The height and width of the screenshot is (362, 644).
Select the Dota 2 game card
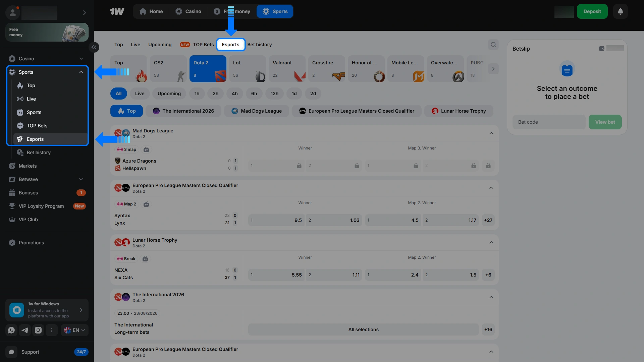(x=208, y=69)
